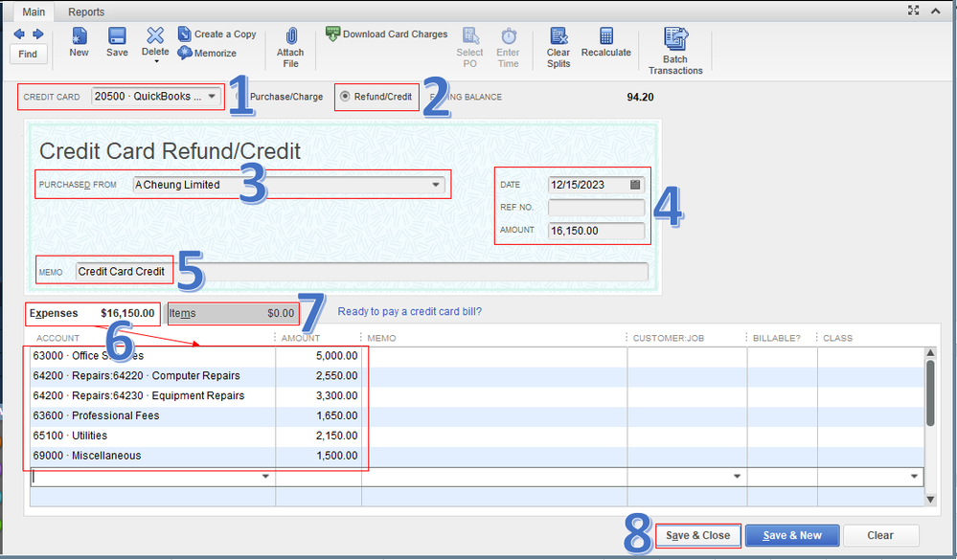
Task: Click the table scroll down arrow
Action: [x=930, y=500]
